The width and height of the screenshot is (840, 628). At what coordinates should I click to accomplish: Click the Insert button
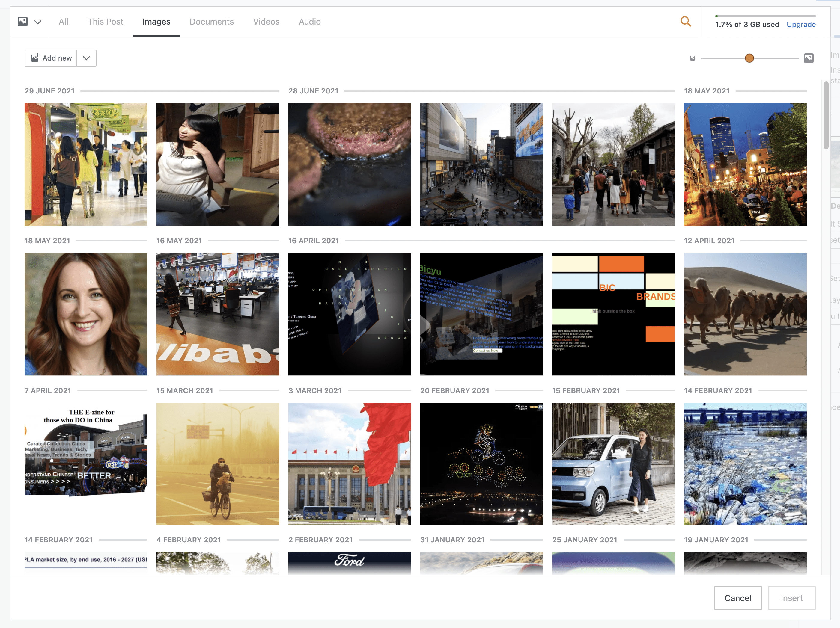point(791,598)
